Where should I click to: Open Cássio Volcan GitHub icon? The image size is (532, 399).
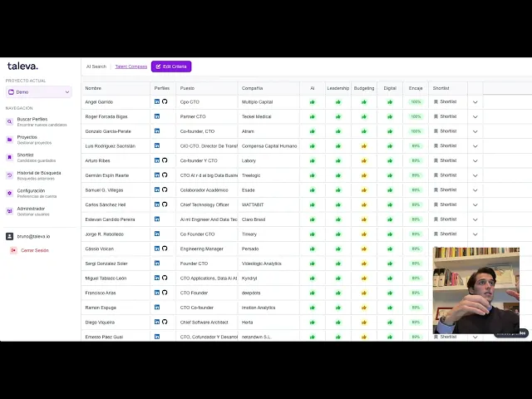pyautogui.click(x=165, y=249)
